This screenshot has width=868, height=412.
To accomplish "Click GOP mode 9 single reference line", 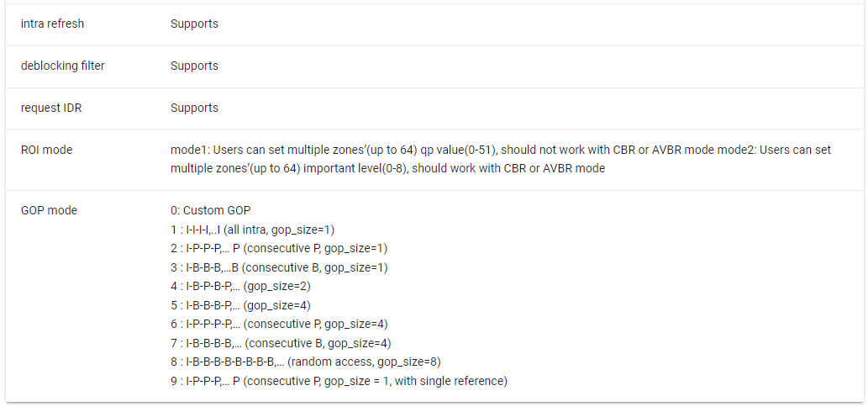I will (x=339, y=382).
